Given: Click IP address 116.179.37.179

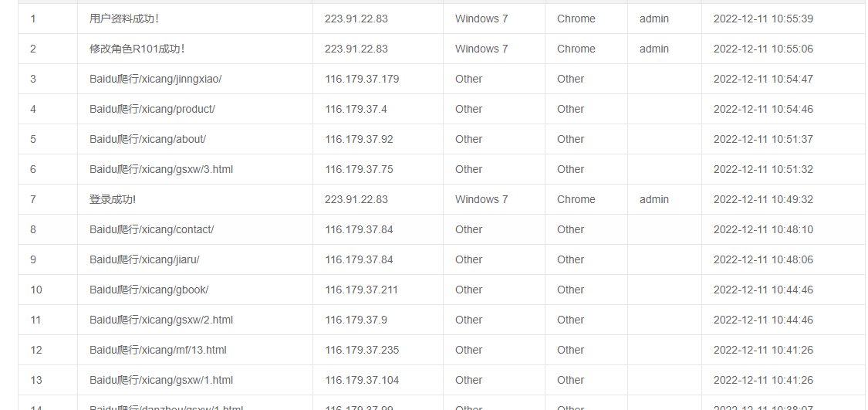Looking at the screenshot, I should 362,79.
